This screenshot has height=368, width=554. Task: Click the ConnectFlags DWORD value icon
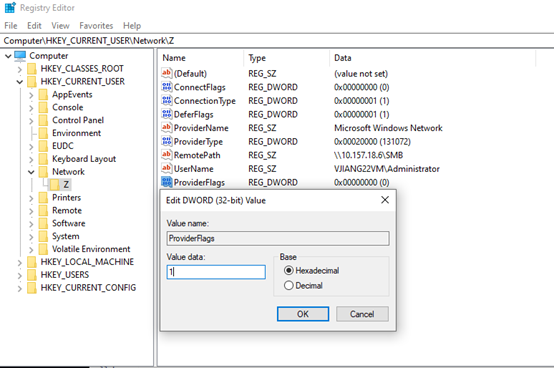click(166, 87)
